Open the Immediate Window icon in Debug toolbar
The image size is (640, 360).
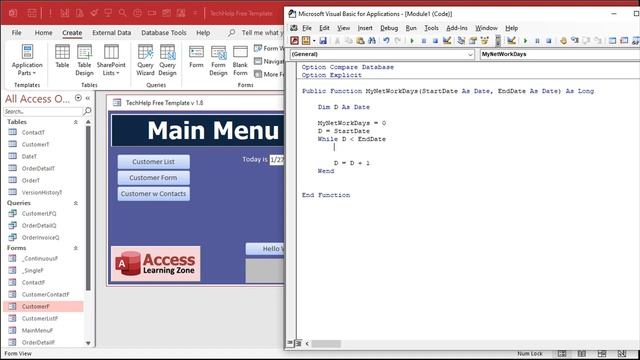point(624,40)
